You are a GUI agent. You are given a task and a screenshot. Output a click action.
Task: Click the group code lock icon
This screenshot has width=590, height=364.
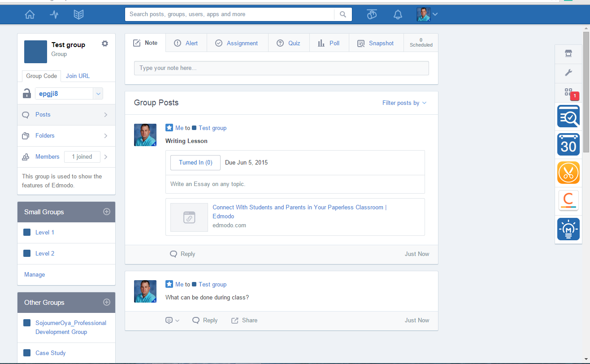(26, 94)
